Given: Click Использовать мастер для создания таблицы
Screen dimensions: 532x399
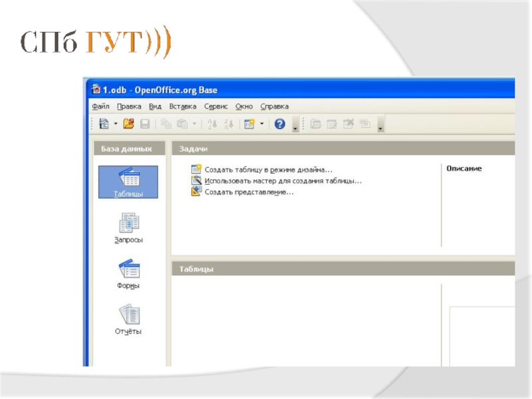Looking at the screenshot, I should coord(283,181).
